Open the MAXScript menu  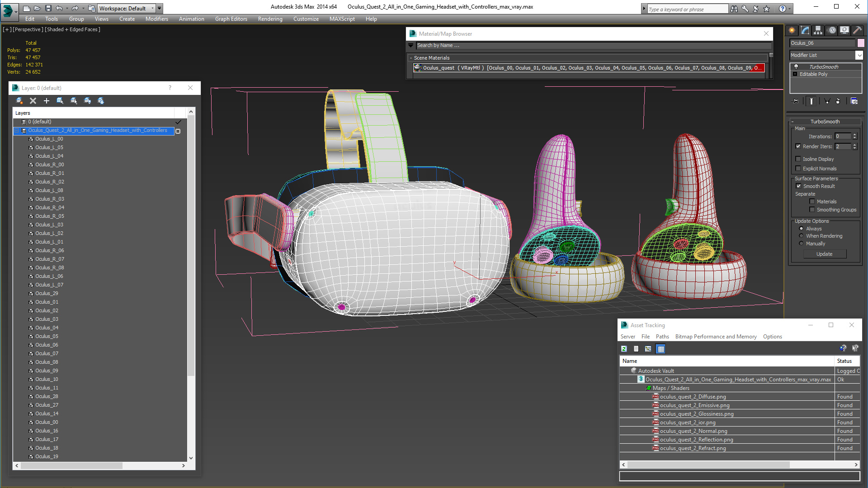(x=342, y=19)
